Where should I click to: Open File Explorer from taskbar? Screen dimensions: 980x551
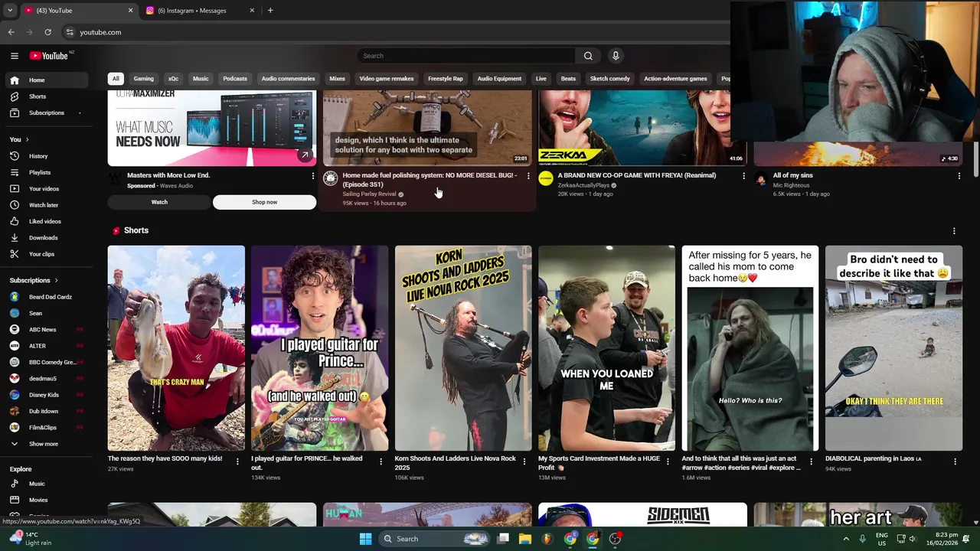tap(525, 539)
